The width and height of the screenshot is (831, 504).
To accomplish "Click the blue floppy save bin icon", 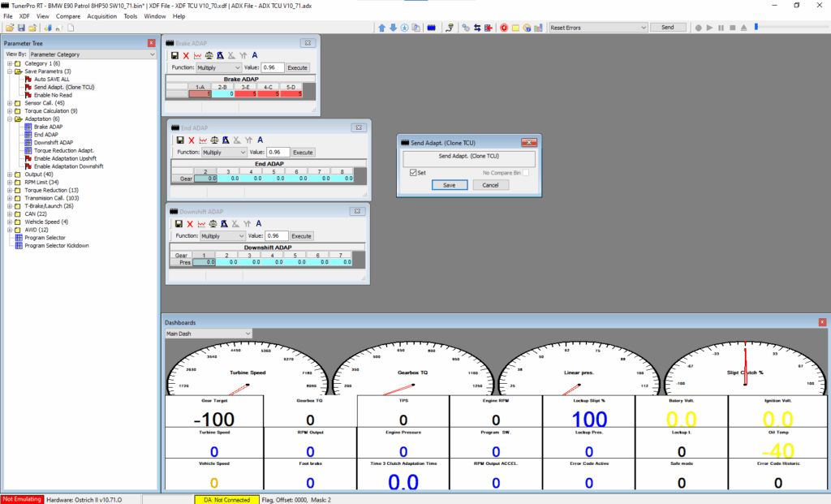I will tap(21, 28).
